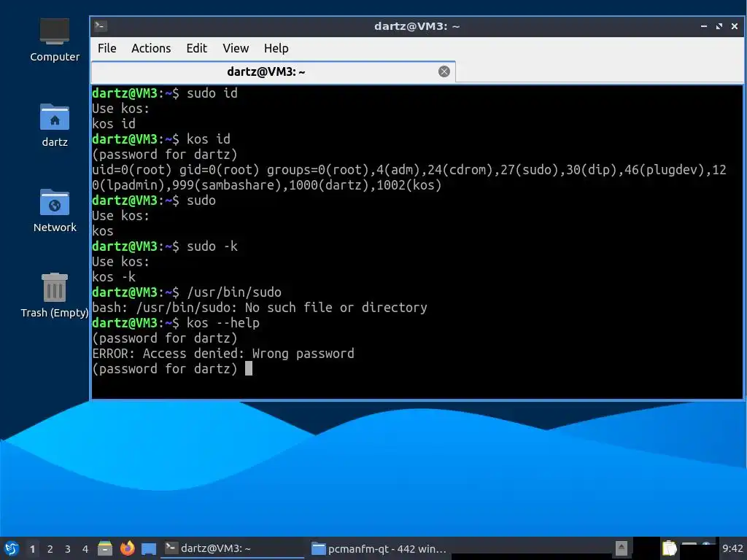Launch Firefox from the taskbar
Viewport: 747px width, 560px height.
(x=127, y=548)
